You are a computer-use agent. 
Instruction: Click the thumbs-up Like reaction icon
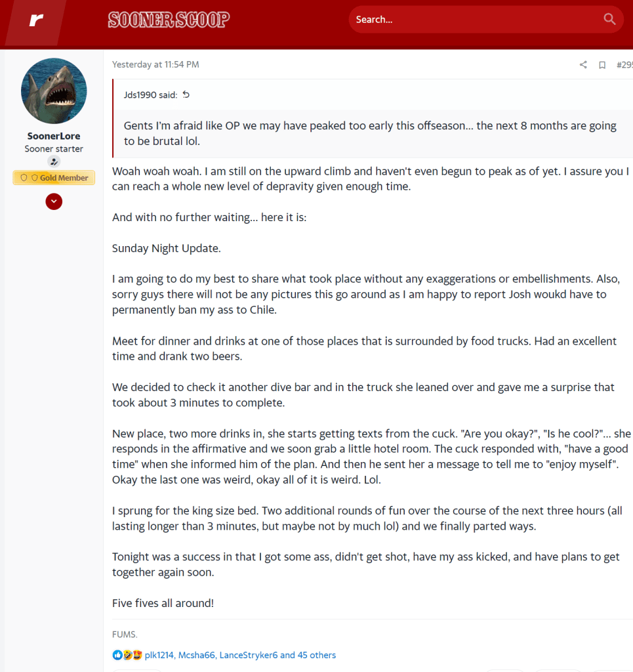(117, 655)
